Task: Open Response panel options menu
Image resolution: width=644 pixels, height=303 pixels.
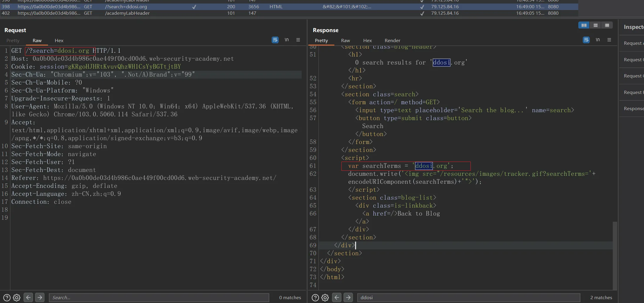Action: [609, 40]
